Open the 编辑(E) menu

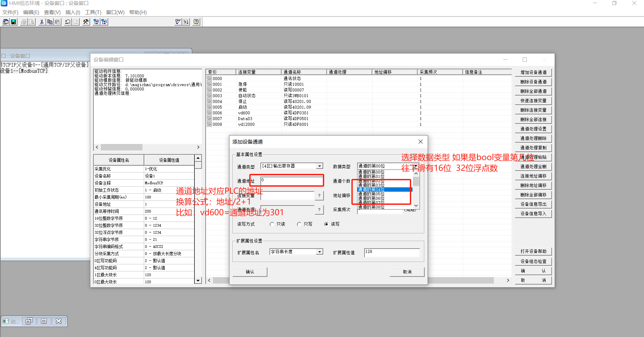pos(31,12)
